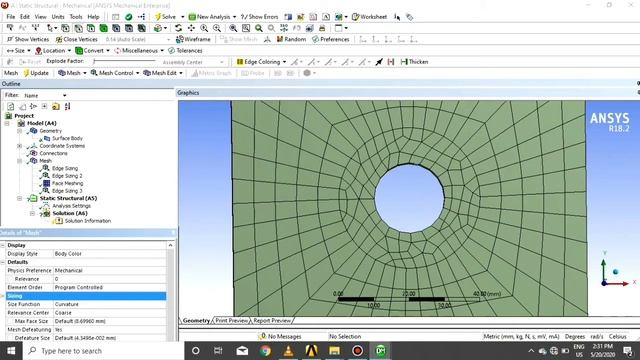This screenshot has width=640, height=360.
Task: Open annotation Preferences
Action: click(x=331, y=39)
